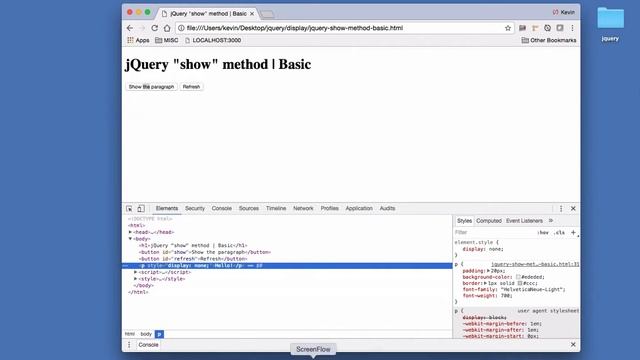
Task: Reload the page with the refresh icon
Action: (x=154, y=28)
